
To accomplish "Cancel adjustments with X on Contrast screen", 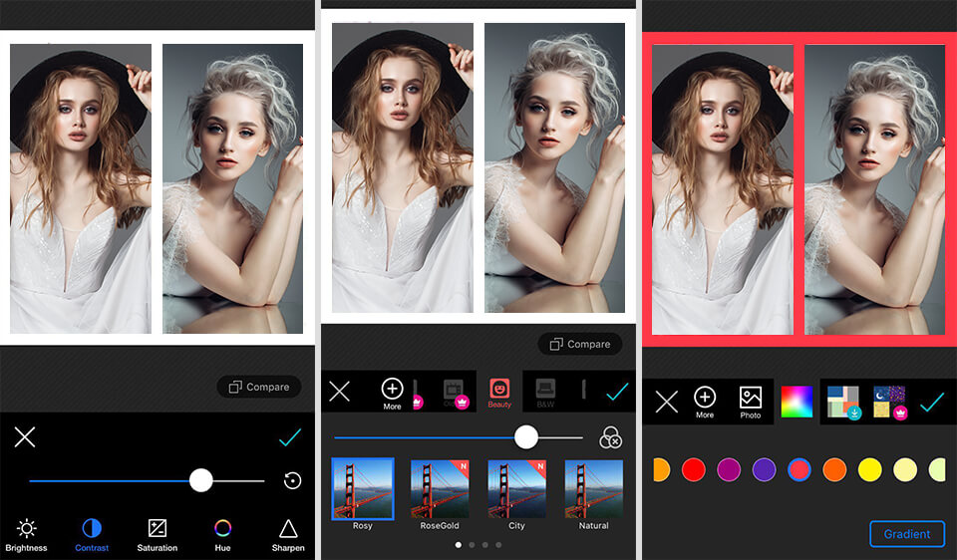I will click(x=25, y=436).
